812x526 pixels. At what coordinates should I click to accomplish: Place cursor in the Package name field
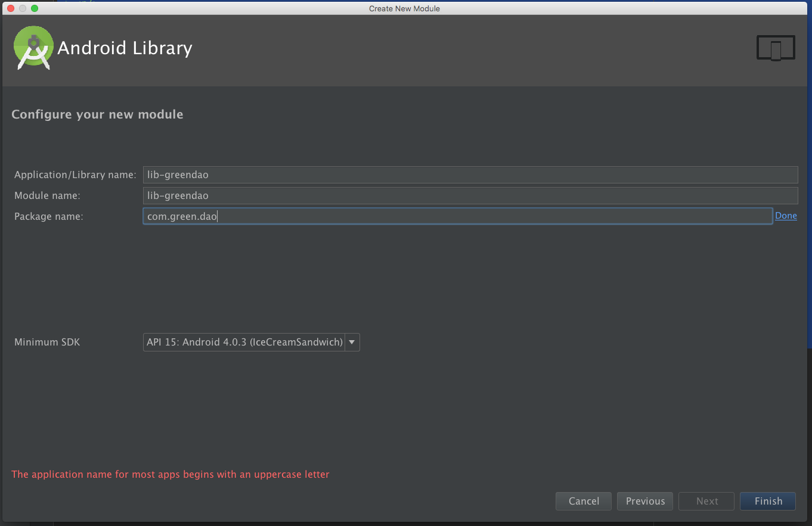coord(457,216)
